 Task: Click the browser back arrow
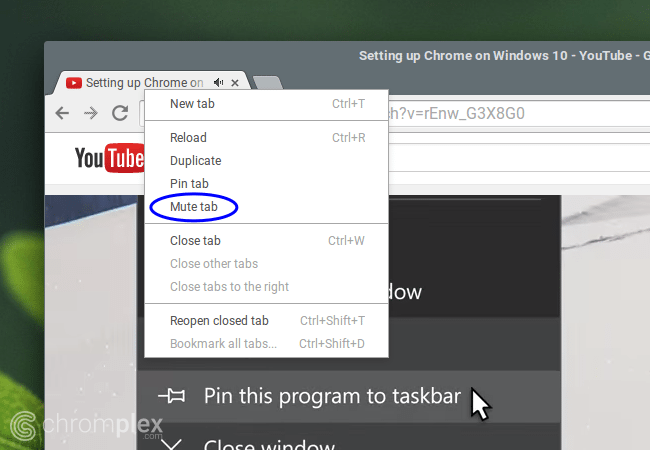(x=62, y=113)
